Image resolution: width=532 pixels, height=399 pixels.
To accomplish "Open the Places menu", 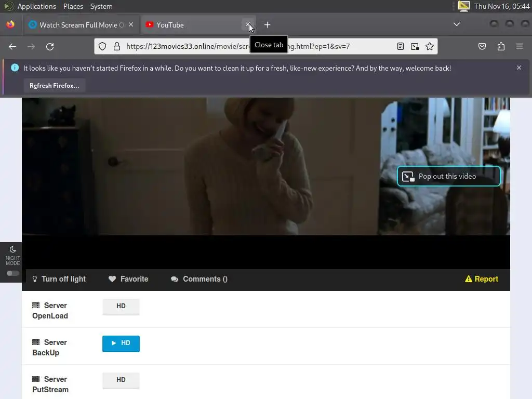I will 73,6.
